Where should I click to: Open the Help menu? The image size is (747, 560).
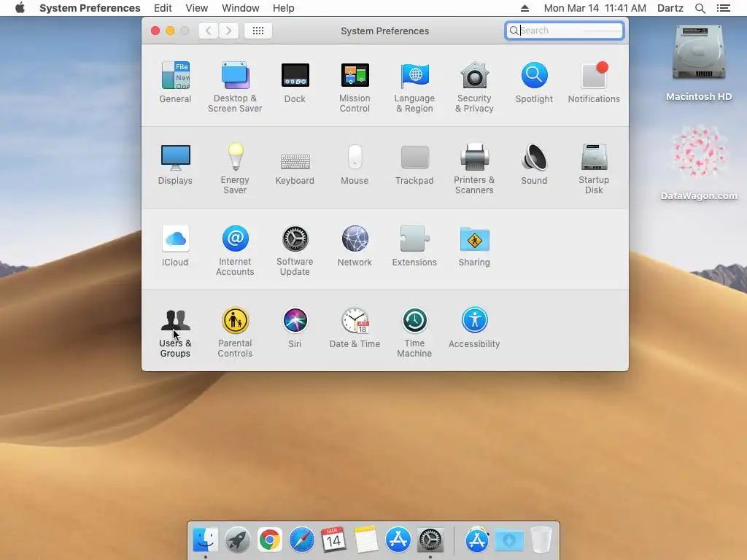(284, 8)
